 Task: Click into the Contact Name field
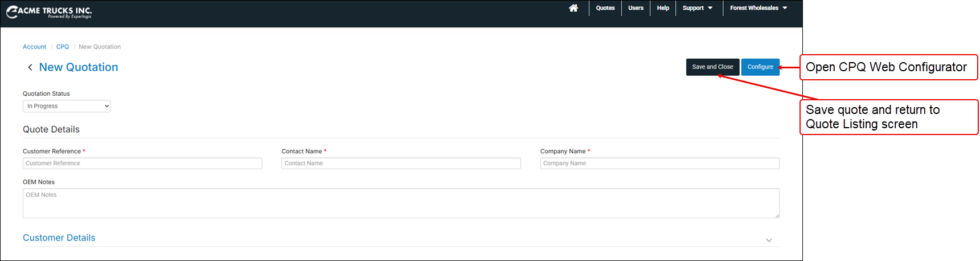[x=401, y=164]
